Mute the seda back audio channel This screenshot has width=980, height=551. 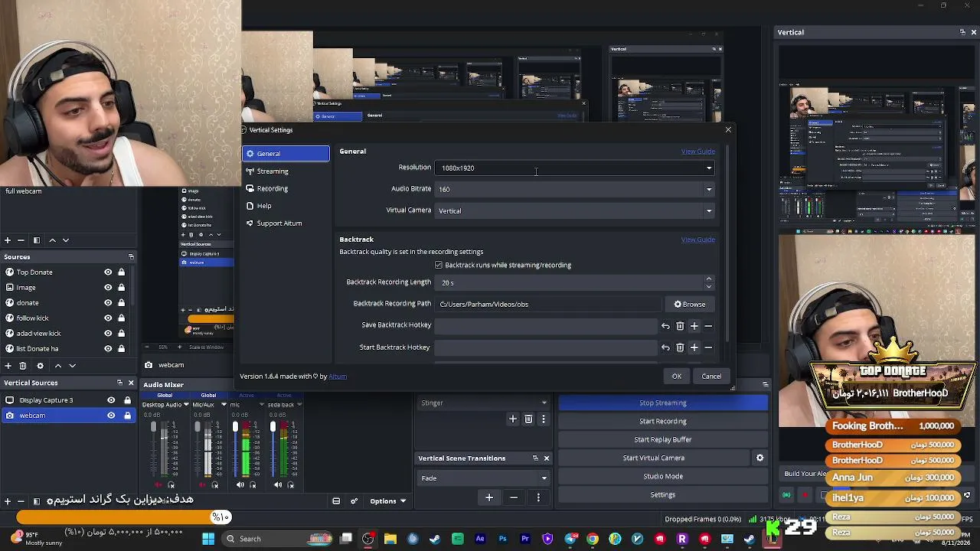[278, 484]
